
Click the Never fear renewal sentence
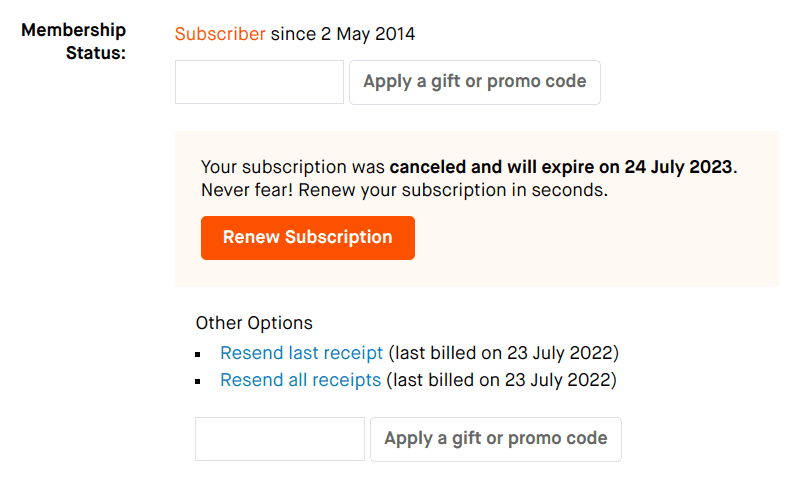[x=404, y=189]
